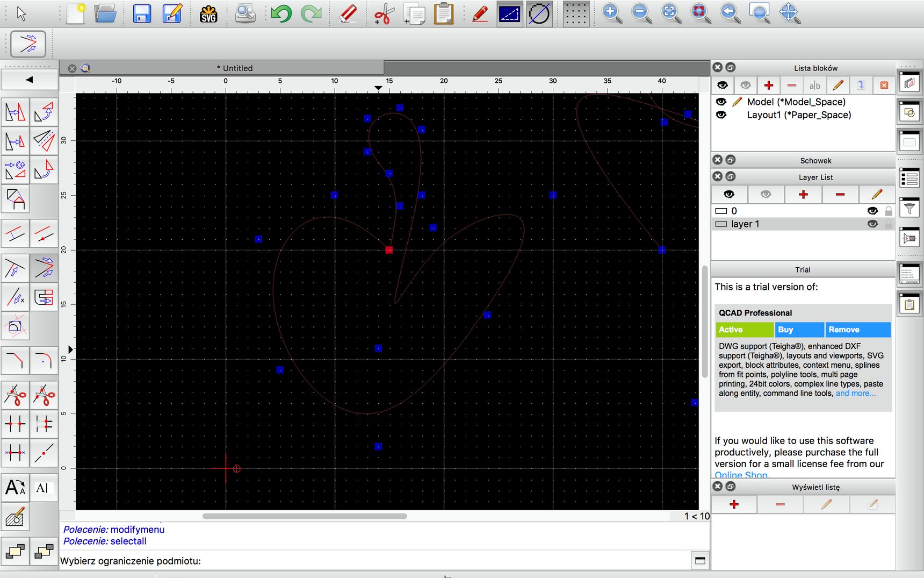Add a new layer with red plus
The width and height of the screenshot is (924, 578).
click(803, 194)
